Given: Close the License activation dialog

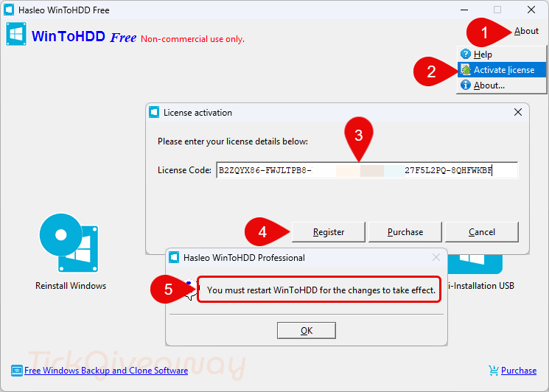Looking at the screenshot, I should point(518,112).
